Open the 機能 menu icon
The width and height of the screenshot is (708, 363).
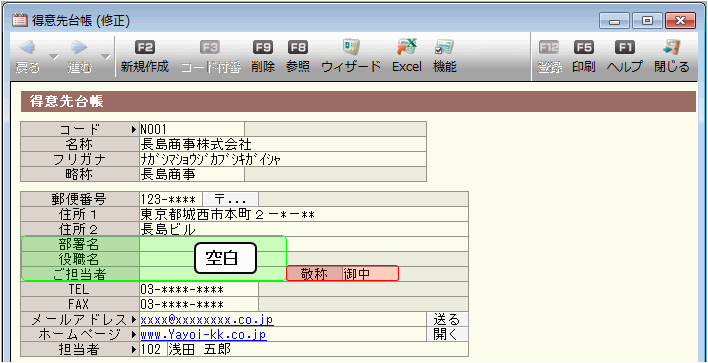[x=445, y=56]
